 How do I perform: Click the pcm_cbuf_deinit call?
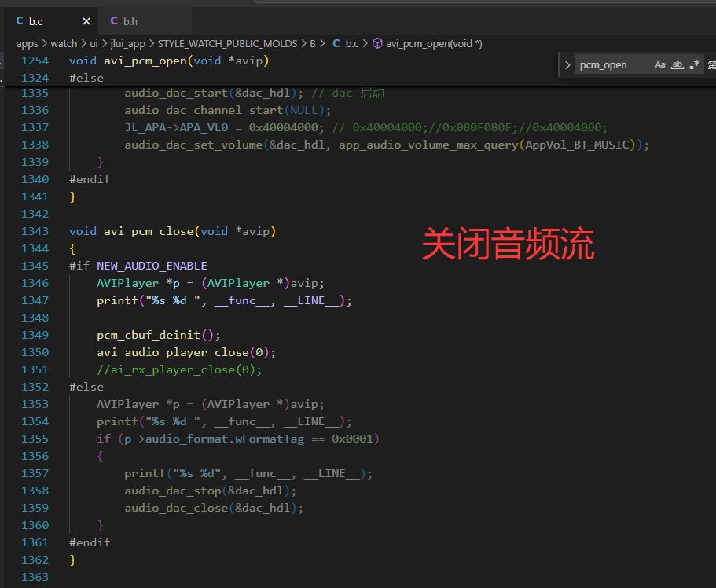(x=149, y=335)
